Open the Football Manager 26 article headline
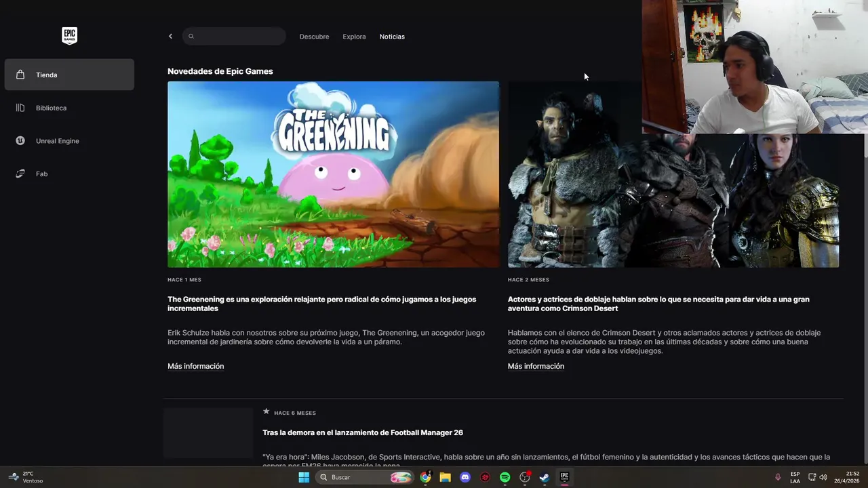This screenshot has height=488, width=868. 363,432
